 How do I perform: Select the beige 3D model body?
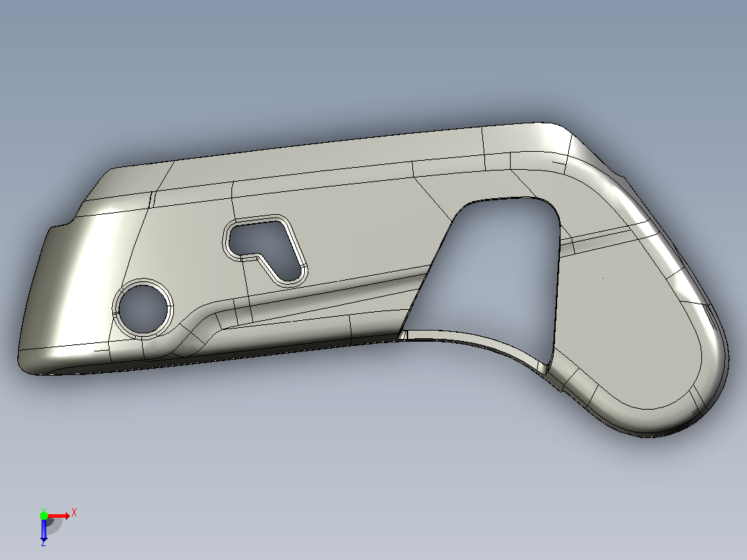373,279
